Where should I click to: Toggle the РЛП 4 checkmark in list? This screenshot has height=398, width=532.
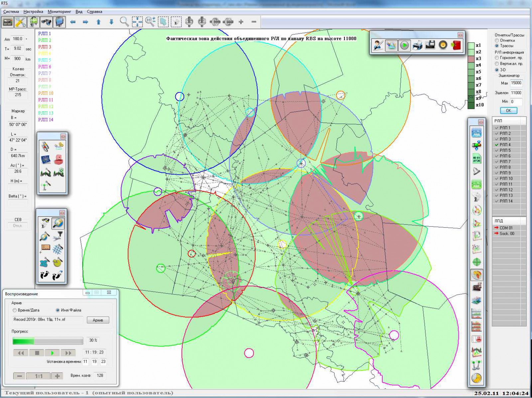pos(497,145)
